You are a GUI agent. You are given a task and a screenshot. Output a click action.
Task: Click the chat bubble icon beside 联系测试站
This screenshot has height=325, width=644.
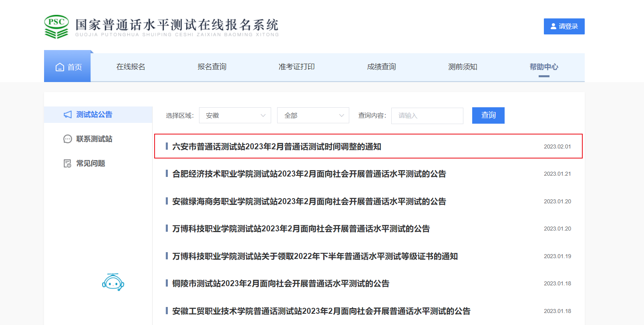point(68,139)
